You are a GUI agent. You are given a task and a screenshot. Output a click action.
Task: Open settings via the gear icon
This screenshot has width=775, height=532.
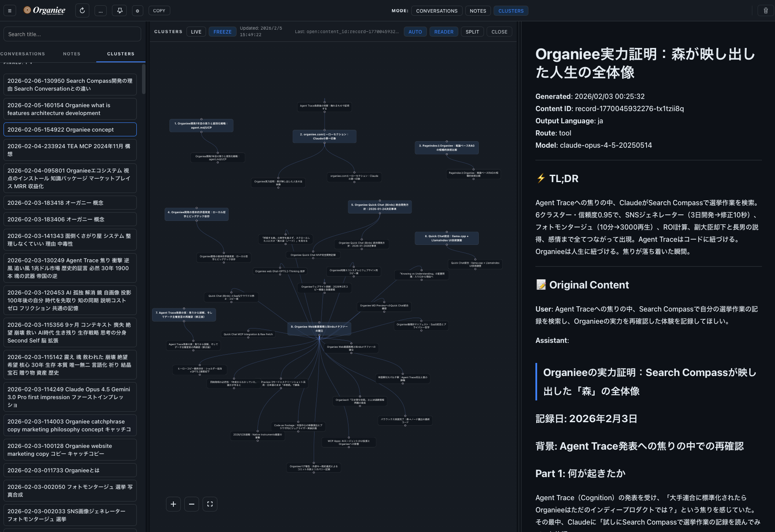(x=138, y=10)
